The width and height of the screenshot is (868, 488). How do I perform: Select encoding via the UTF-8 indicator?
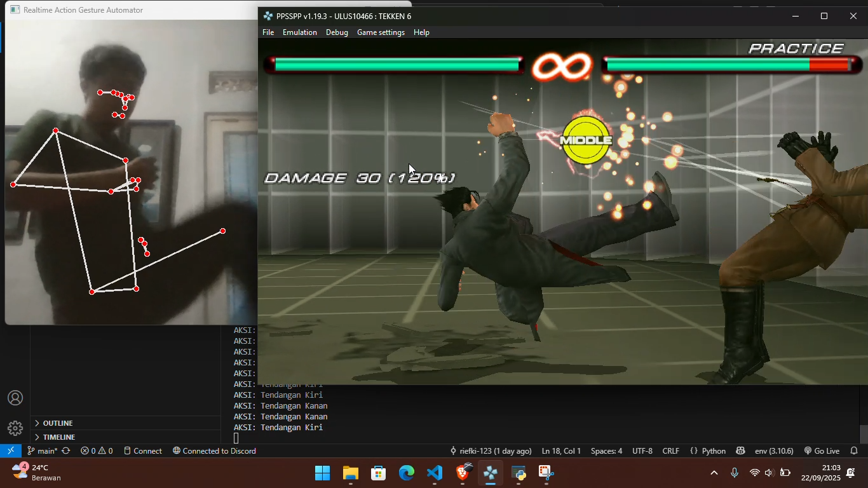point(642,451)
